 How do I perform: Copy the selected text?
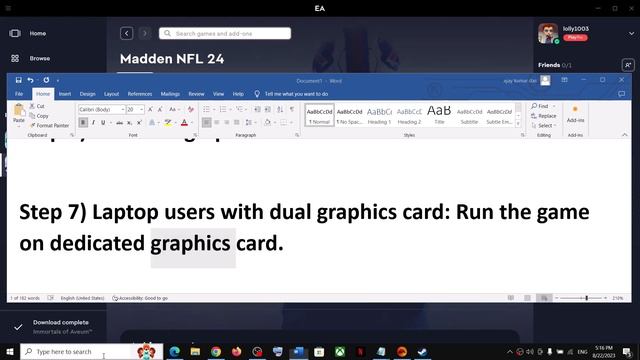point(39,116)
